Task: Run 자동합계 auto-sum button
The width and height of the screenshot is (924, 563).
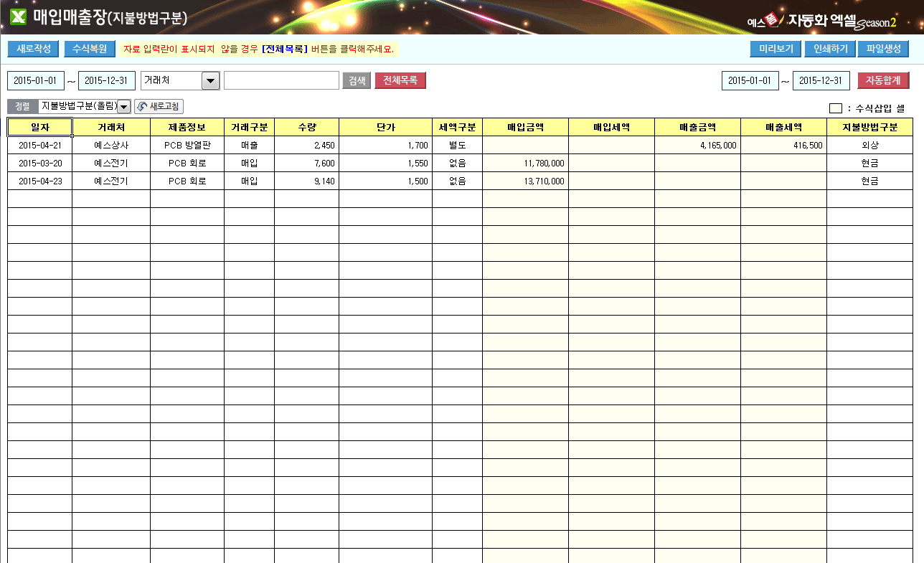Action: [883, 80]
